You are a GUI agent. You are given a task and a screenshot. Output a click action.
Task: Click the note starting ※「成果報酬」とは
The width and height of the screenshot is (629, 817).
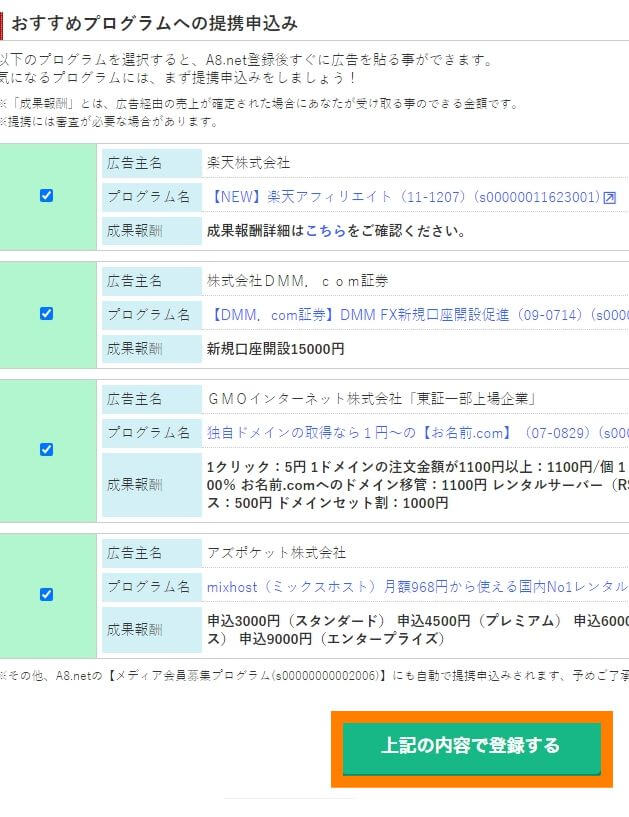tap(261, 104)
